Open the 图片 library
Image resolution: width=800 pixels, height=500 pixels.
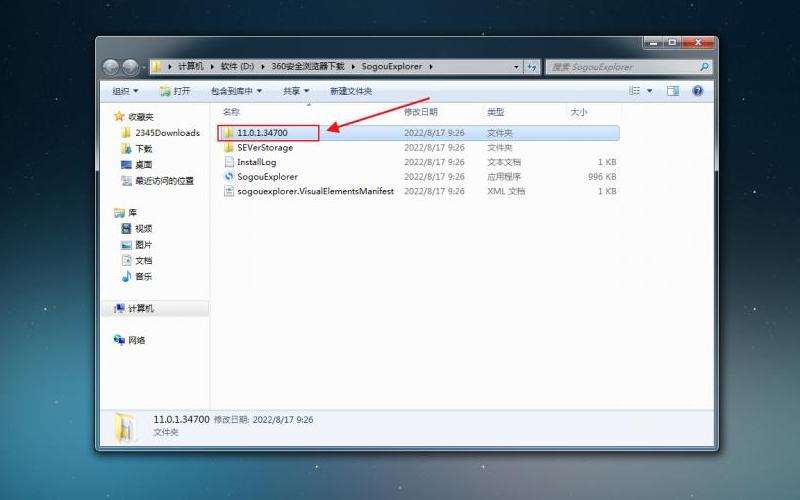click(x=137, y=244)
